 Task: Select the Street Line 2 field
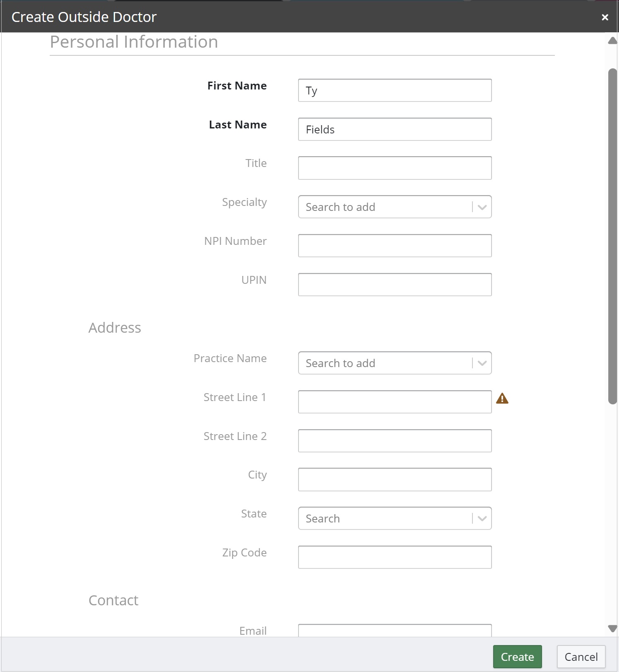[395, 441]
